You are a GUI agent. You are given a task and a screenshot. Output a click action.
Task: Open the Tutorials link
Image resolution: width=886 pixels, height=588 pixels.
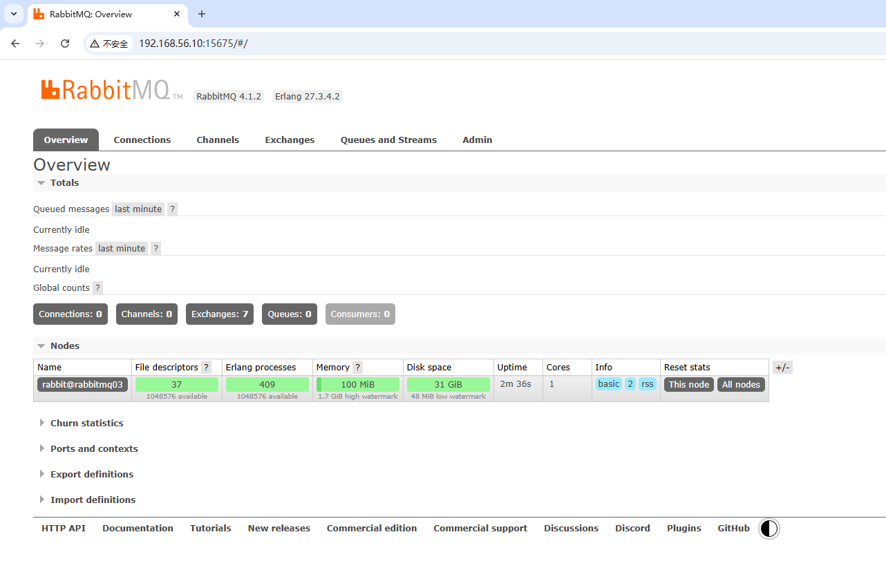(211, 529)
